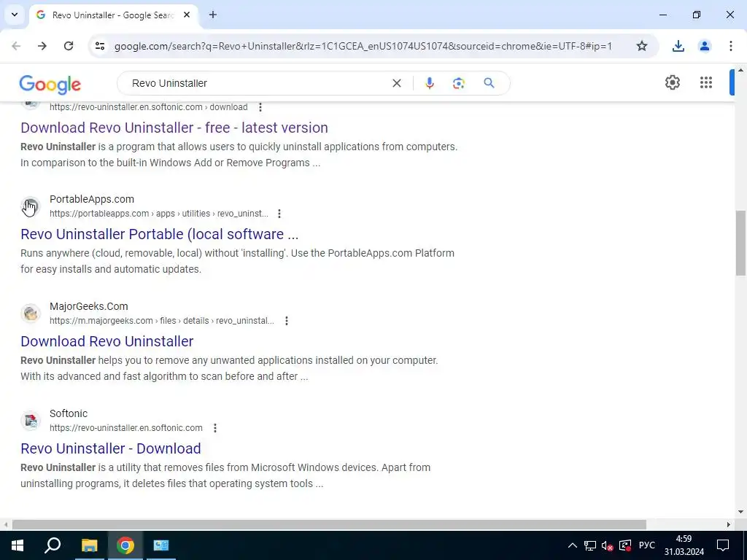747x560 pixels.
Task: Open Google apps grid
Action: pos(706,82)
